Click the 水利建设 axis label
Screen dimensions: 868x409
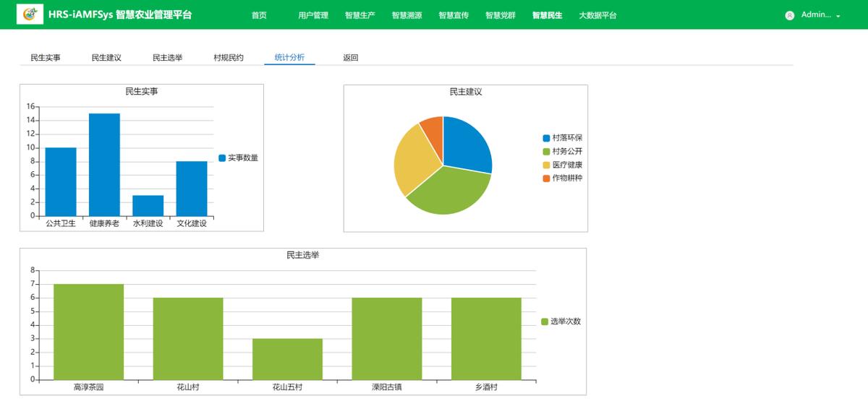tap(148, 223)
